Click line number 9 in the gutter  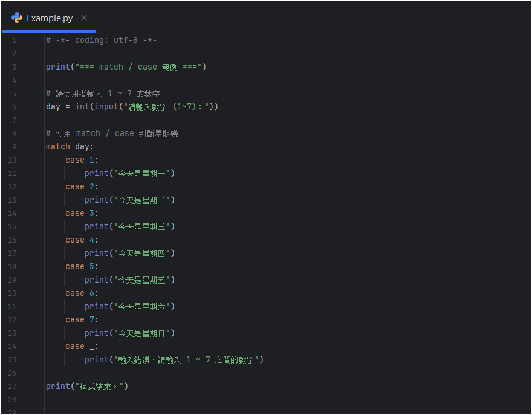14,146
